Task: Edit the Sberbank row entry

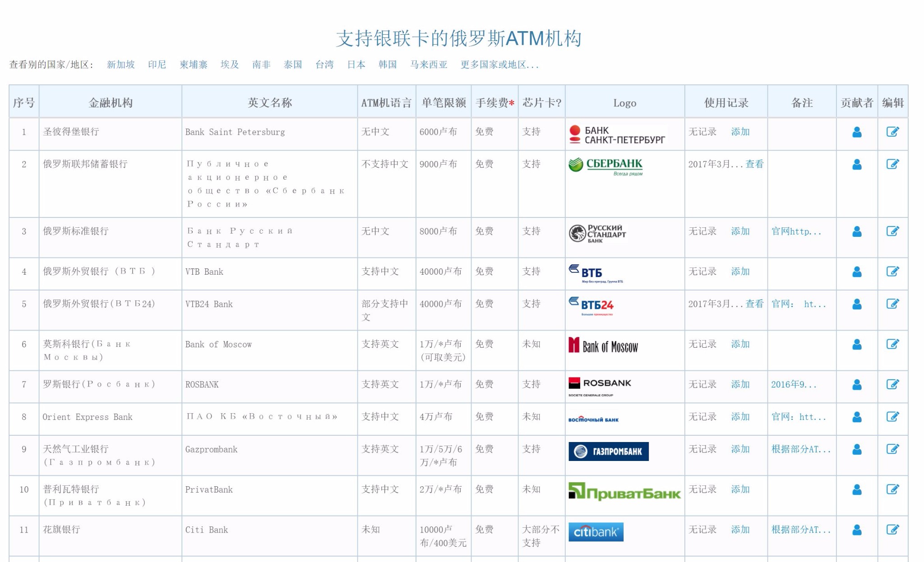Action: click(x=892, y=164)
